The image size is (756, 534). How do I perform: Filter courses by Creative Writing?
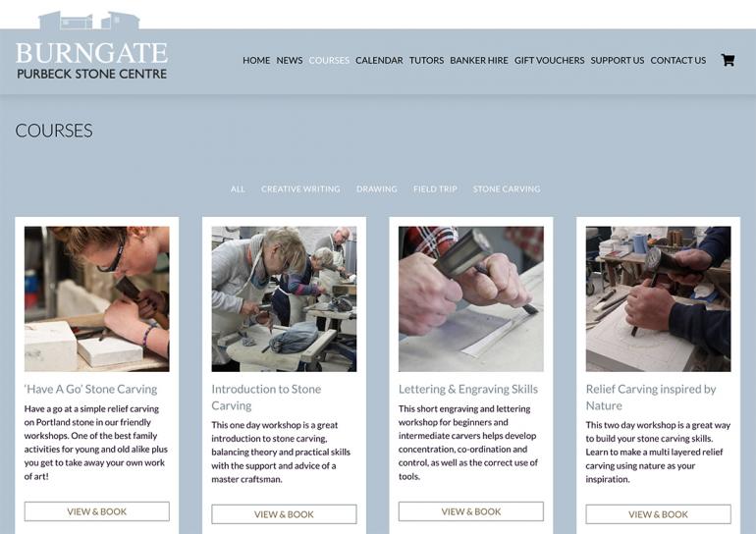(x=300, y=188)
